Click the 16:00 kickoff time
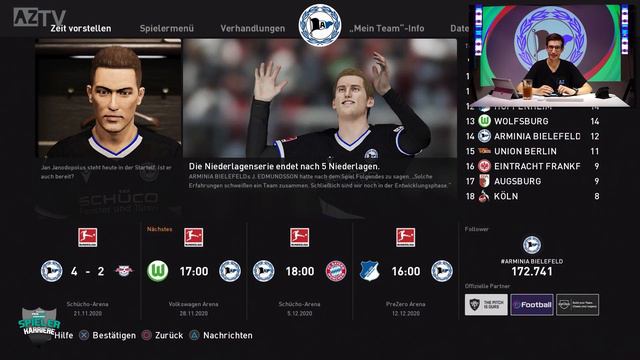The width and height of the screenshot is (640, 360). (406, 271)
